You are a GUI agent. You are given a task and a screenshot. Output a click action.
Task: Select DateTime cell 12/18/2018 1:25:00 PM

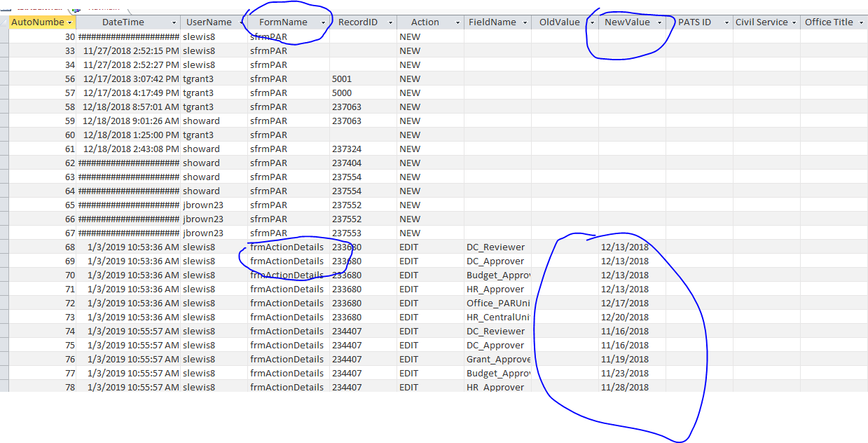128,135
